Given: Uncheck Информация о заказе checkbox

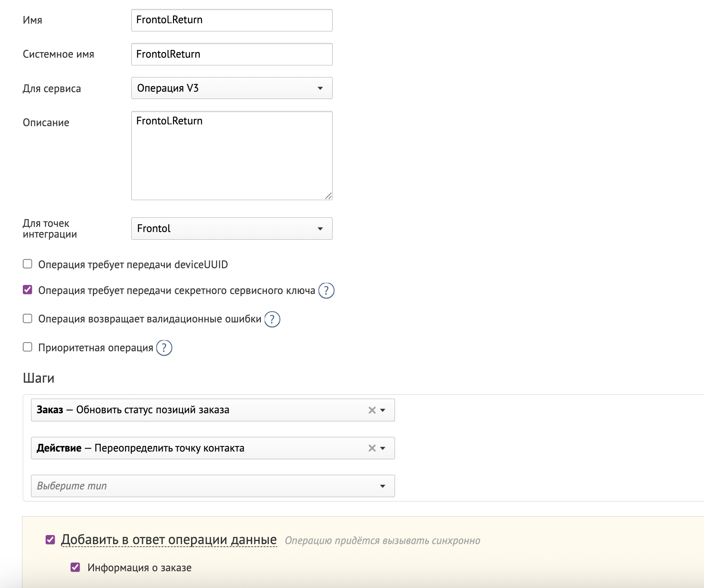Looking at the screenshot, I should 75,567.
